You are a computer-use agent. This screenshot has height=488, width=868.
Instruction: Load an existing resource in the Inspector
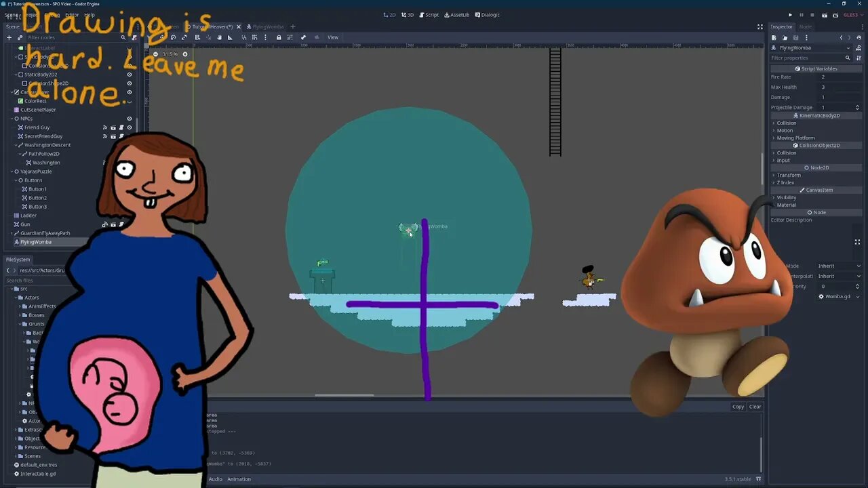(x=785, y=37)
